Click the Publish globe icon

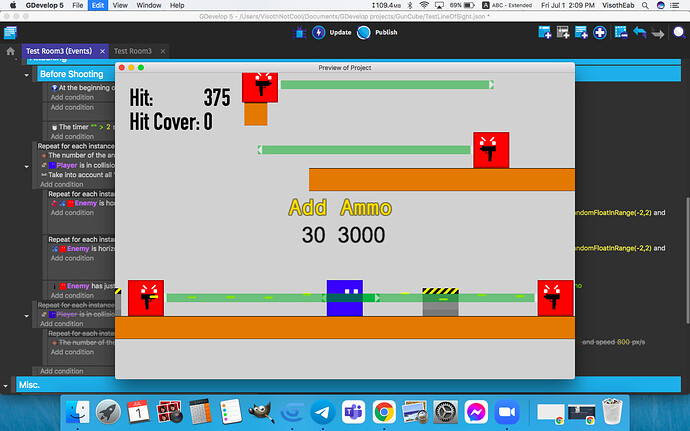point(365,32)
